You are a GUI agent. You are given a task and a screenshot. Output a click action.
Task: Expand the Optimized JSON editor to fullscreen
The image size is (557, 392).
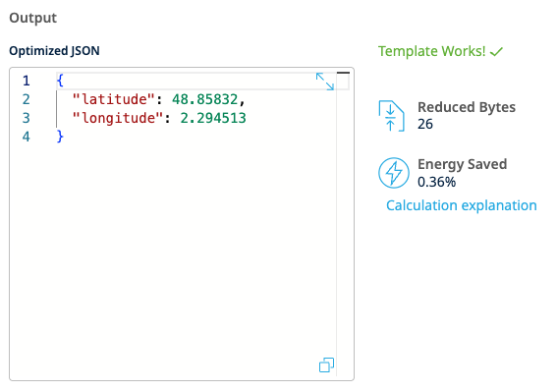(325, 82)
